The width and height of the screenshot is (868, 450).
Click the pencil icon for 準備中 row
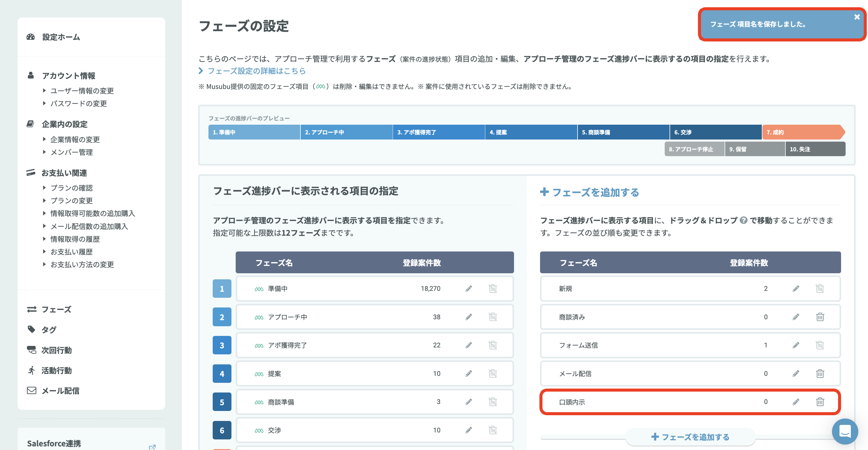click(468, 288)
